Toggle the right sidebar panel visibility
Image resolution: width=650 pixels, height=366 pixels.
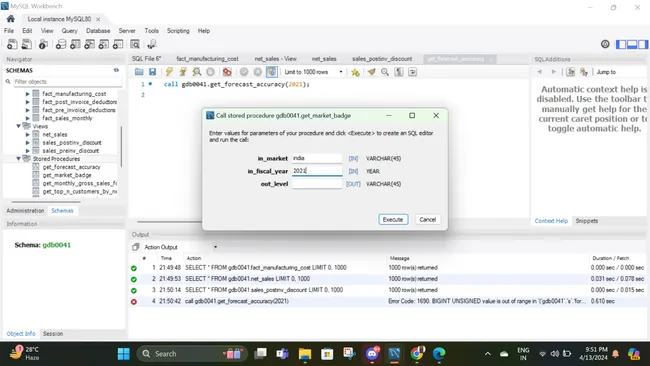(x=643, y=44)
